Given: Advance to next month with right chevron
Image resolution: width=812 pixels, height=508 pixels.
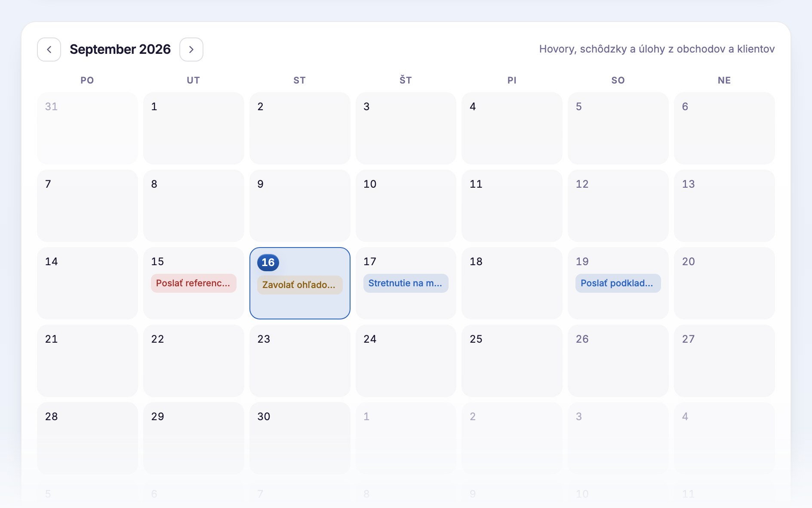Looking at the screenshot, I should tap(191, 50).
